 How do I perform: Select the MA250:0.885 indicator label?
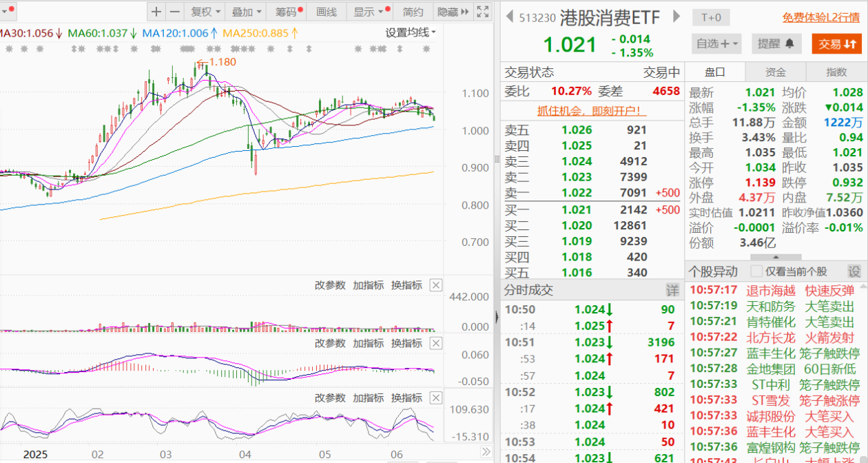click(x=260, y=32)
